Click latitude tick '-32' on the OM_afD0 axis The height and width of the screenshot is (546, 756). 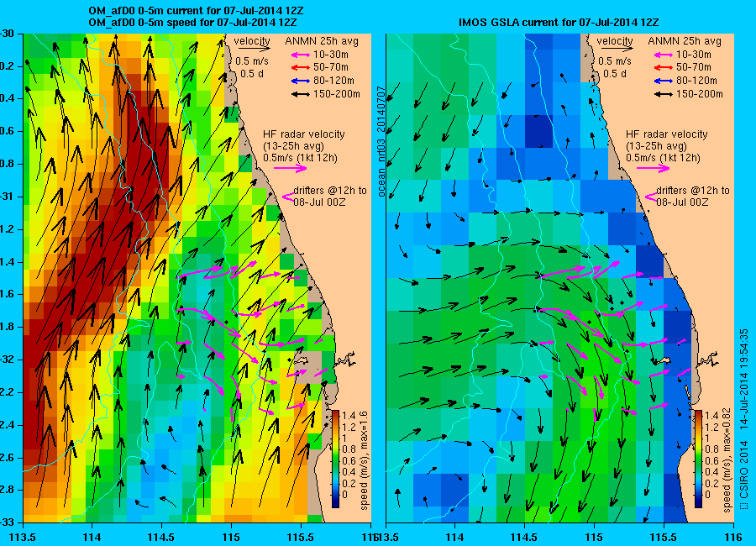click(x=7, y=360)
